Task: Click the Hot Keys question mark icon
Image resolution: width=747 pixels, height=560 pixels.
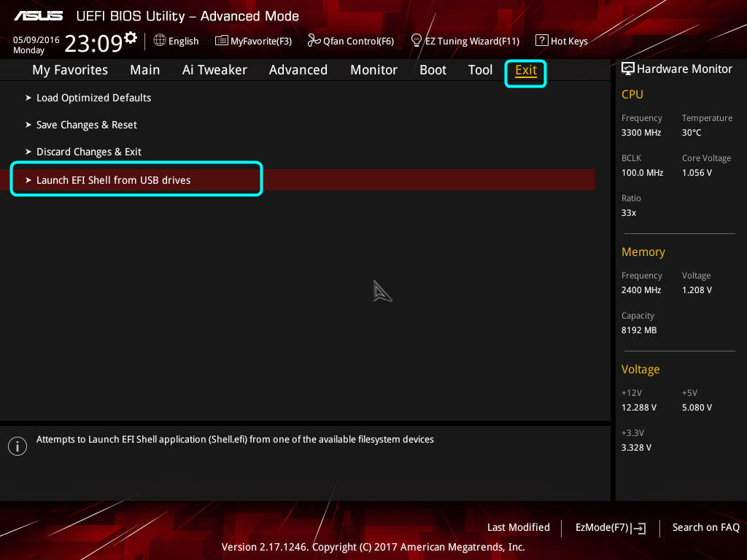Action: [x=542, y=41]
